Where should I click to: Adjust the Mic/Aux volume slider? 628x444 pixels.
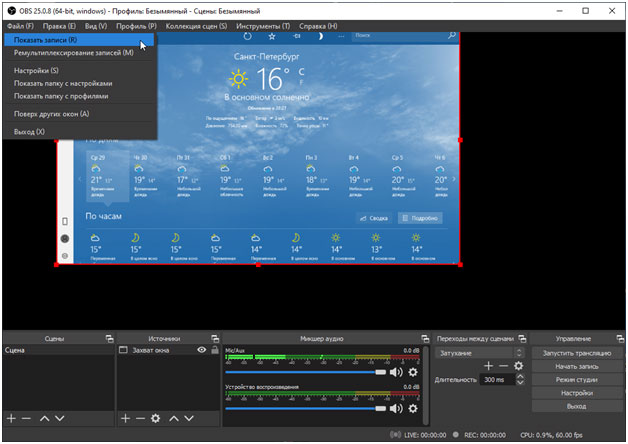pyautogui.click(x=306, y=372)
